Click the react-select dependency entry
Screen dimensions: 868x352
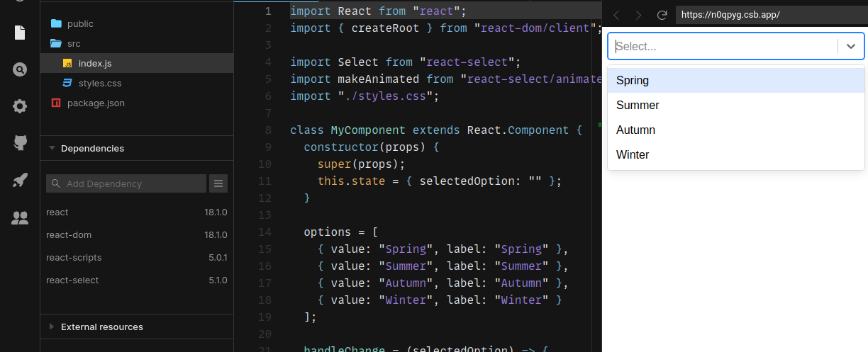(137, 280)
